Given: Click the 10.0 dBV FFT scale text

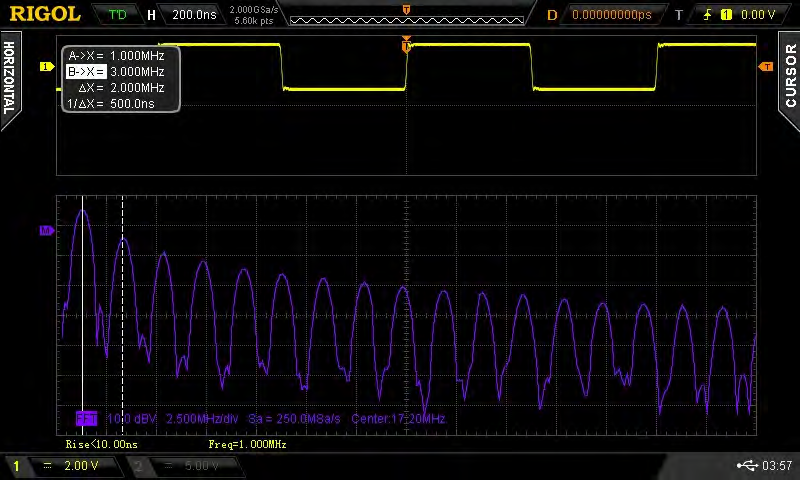Looking at the screenshot, I should [x=132, y=419].
